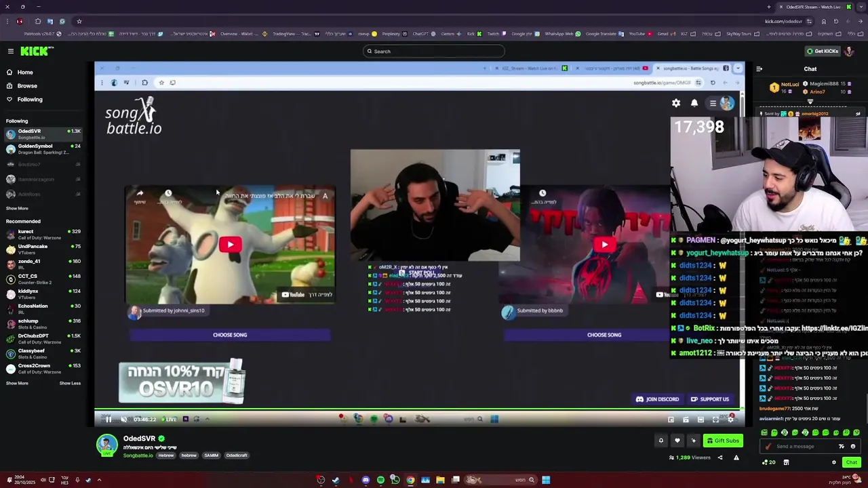Open emoji picker in chat input
Screen dimensions: 868x488
[853, 447]
